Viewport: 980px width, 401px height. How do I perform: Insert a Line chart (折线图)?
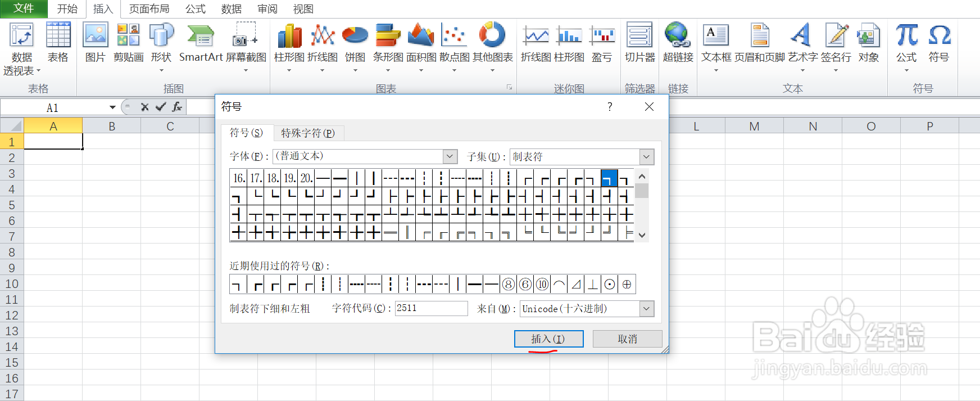pyautogui.click(x=323, y=48)
